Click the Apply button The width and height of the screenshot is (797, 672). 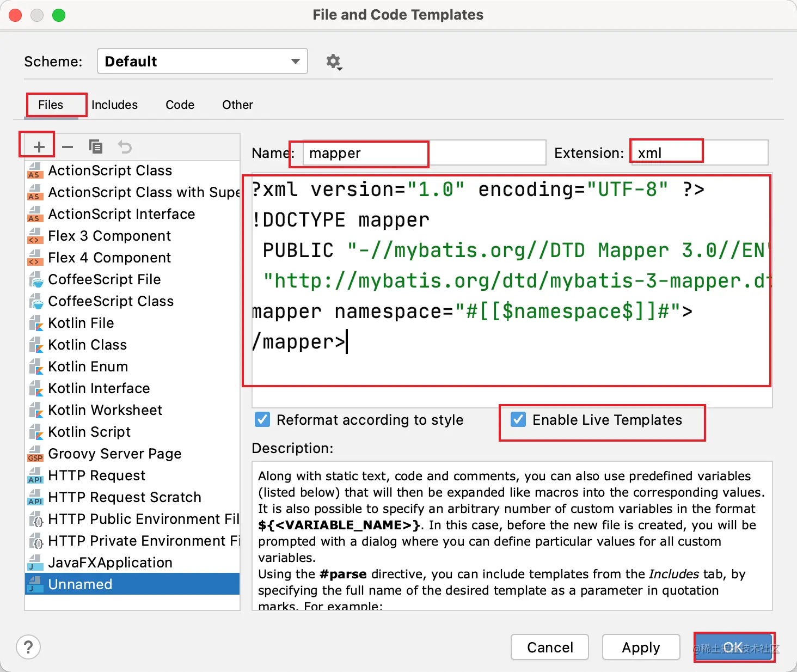pyautogui.click(x=641, y=647)
